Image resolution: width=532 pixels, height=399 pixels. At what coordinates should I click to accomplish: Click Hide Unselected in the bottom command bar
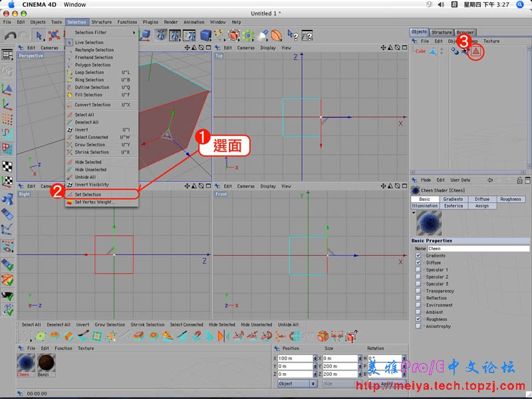257,325
